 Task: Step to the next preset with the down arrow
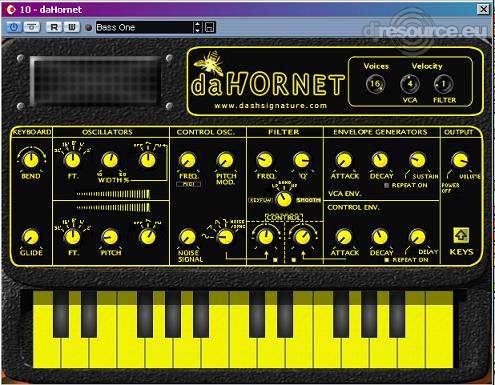pyautogui.click(x=197, y=30)
